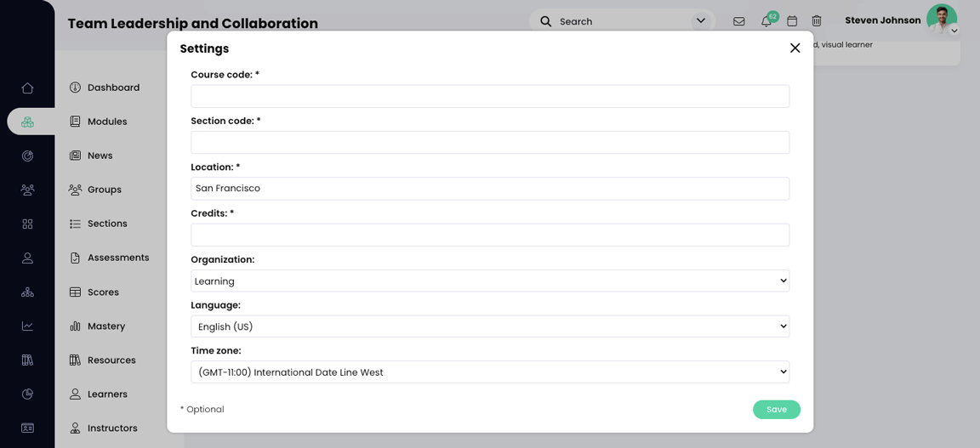This screenshot has height=448, width=980.
Task: Save the settings with the Save button
Action: [776, 410]
